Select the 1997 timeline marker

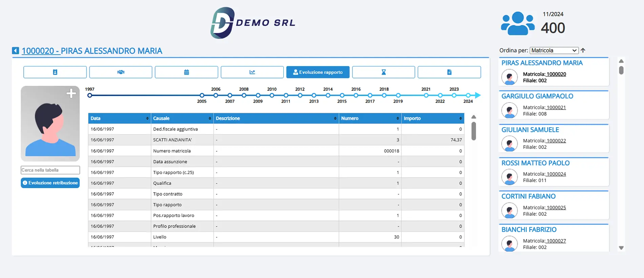click(89, 95)
